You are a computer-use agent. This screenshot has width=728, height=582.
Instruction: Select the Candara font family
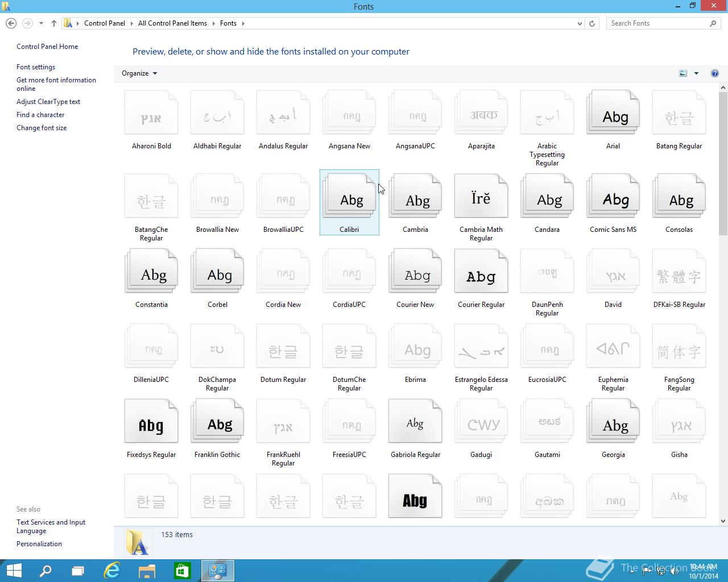point(547,197)
